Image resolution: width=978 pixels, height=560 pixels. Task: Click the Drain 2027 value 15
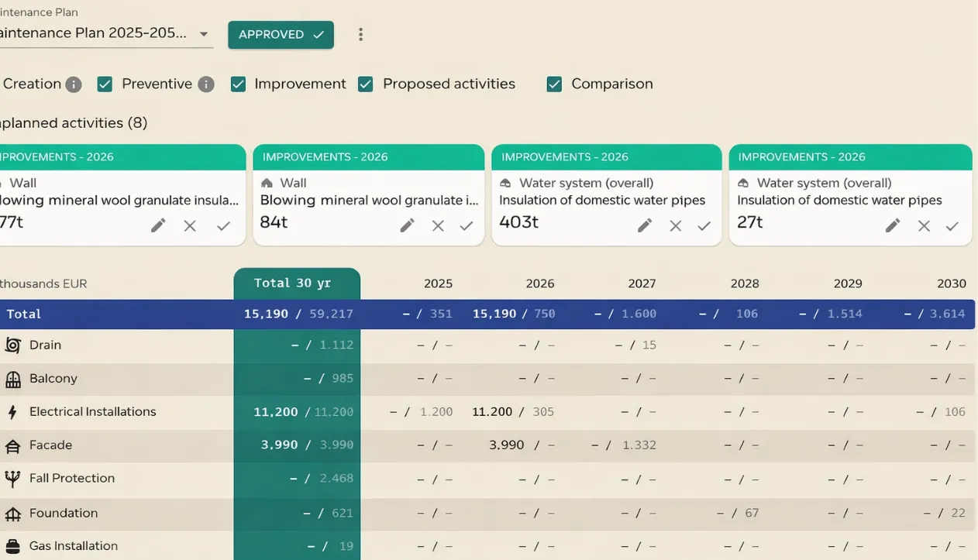(649, 345)
